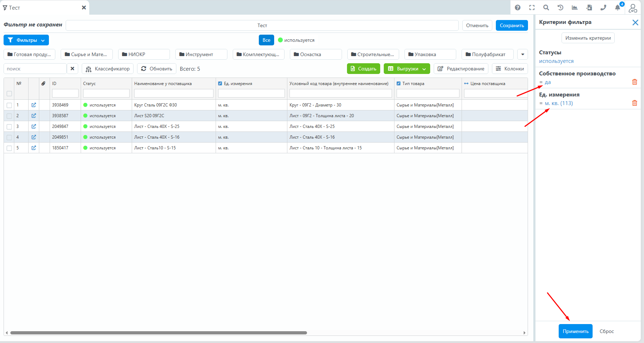This screenshot has width=644, height=343.
Task: Toggle fullscreen mode icon
Action: pos(532,8)
